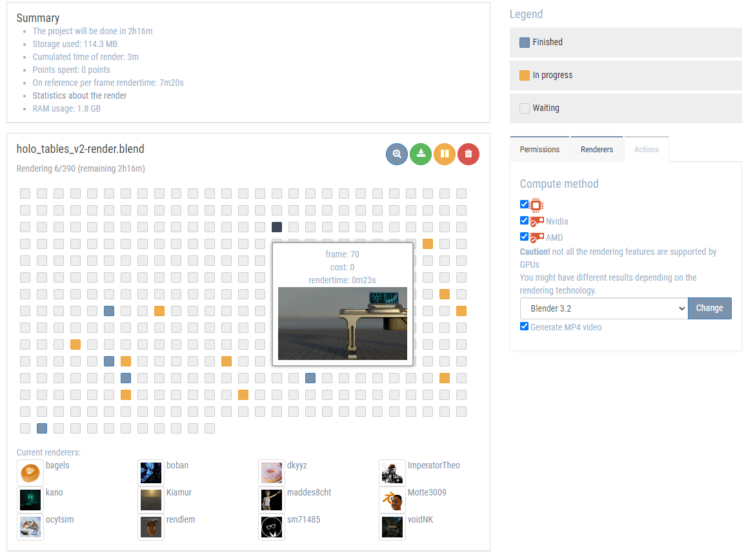The height and width of the screenshot is (560, 755).
Task: Pause the render with orange button
Action: click(445, 154)
